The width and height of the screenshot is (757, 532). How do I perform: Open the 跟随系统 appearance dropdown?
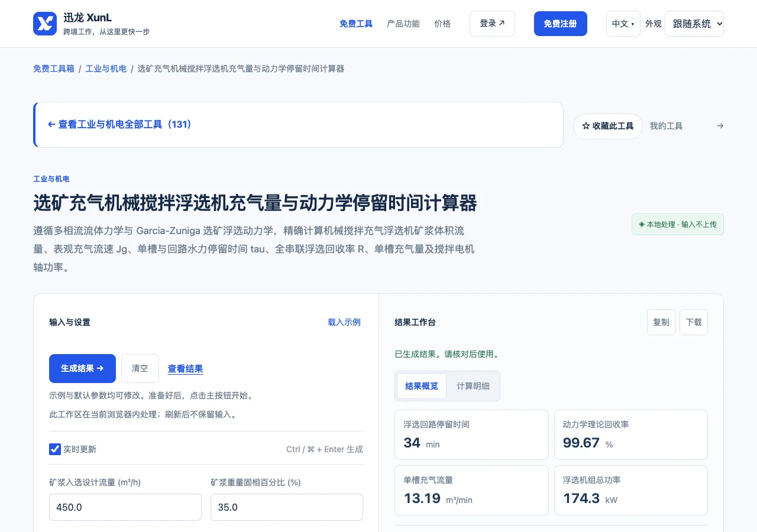(x=694, y=24)
